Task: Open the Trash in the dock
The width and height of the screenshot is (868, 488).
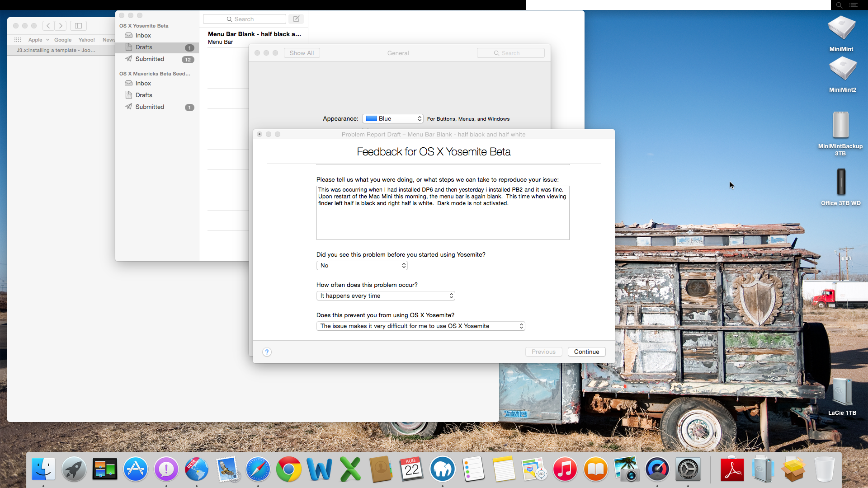Action: click(x=824, y=469)
